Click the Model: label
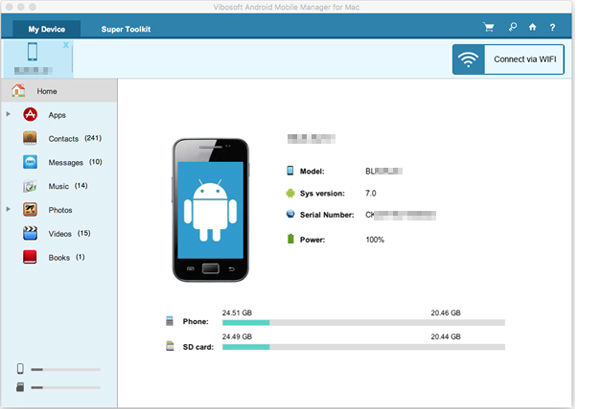 click(312, 171)
